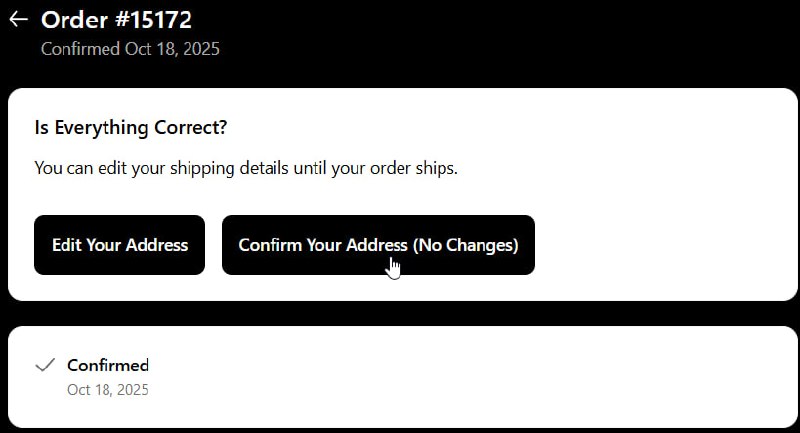Click the shipping details edit notice text
This screenshot has width=800, height=433.
[x=246, y=168]
